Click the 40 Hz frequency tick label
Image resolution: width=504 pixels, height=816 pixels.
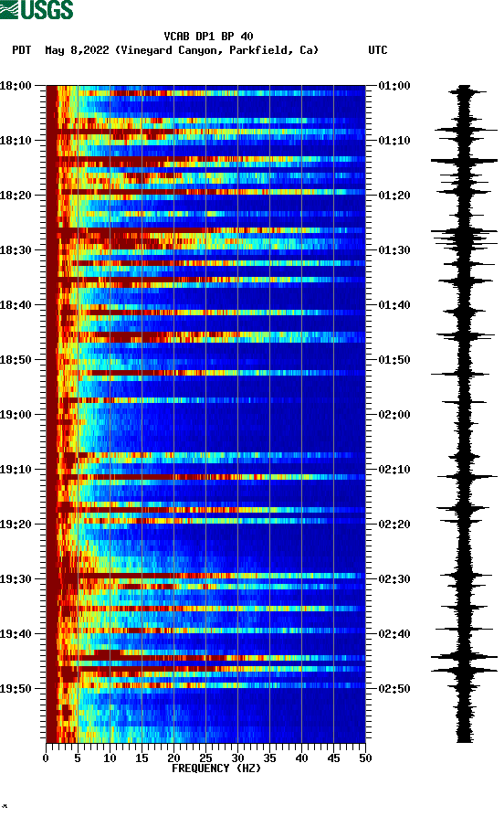click(x=301, y=758)
